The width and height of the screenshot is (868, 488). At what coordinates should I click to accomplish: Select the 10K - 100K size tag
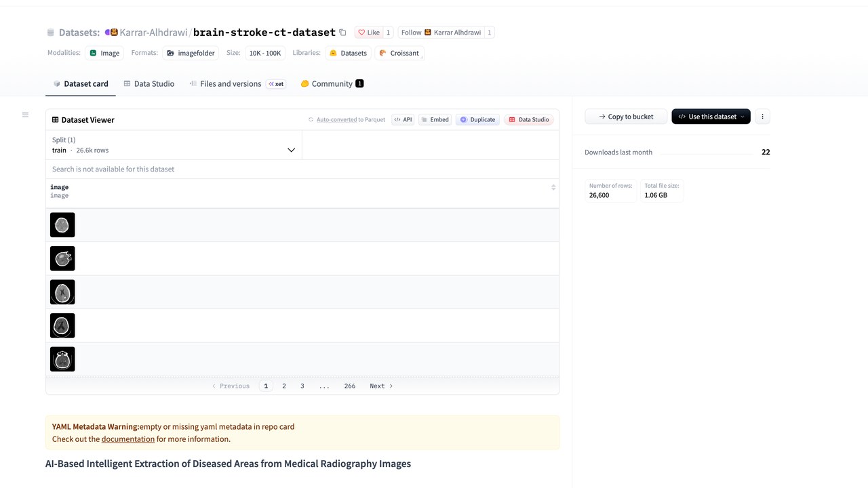(264, 53)
